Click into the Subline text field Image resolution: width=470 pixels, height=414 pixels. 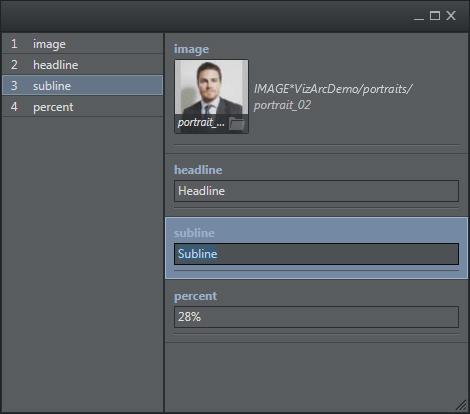tap(316, 254)
